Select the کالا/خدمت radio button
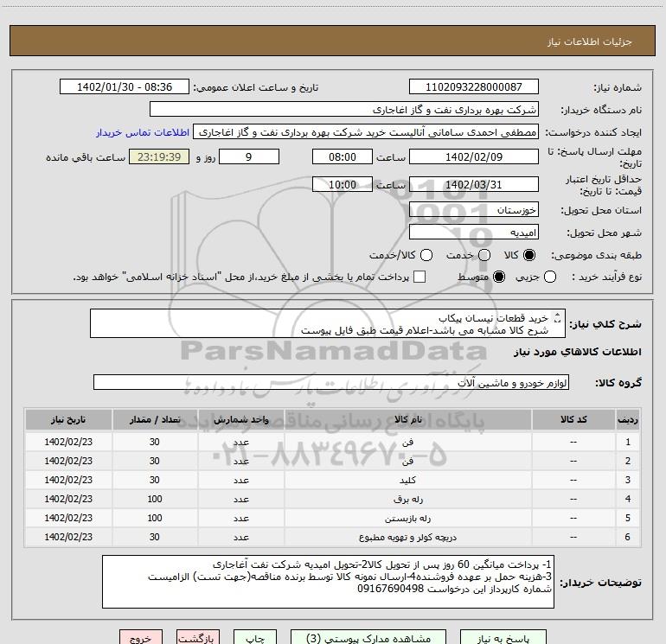 (x=426, y=255)
